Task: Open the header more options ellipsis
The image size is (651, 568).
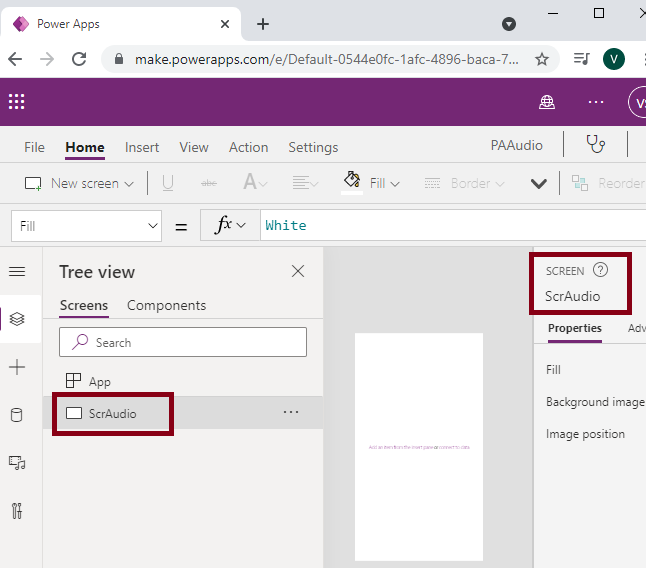Action: point(596,102)
